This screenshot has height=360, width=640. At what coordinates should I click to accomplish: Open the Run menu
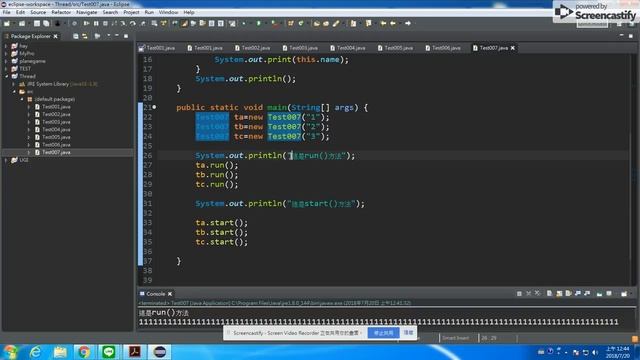(149, 12)
